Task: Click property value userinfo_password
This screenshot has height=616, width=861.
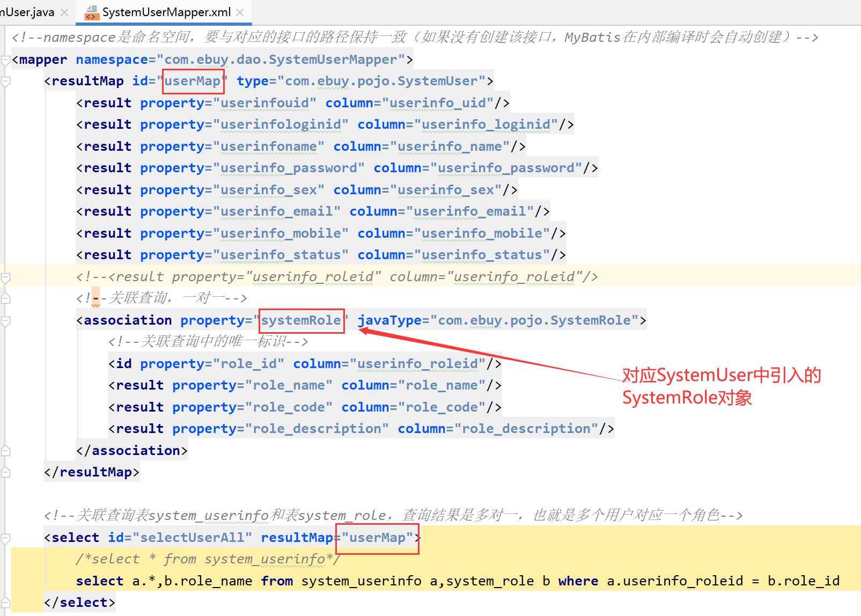Action: click(289, 168)
